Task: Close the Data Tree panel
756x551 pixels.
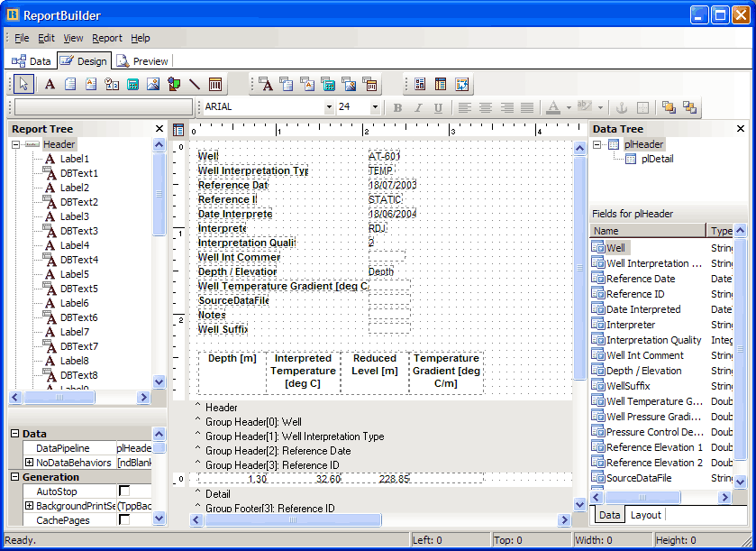Action: coord(741,129)
